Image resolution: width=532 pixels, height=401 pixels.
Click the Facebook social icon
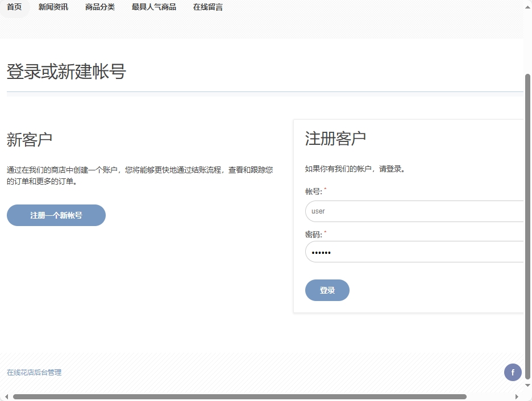point(513,372)
